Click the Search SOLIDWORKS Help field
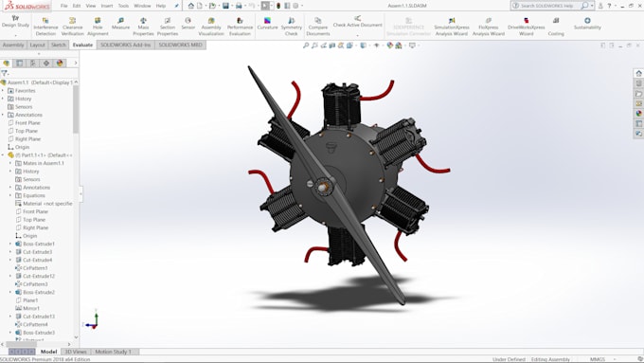 click(x=546, y=6)
